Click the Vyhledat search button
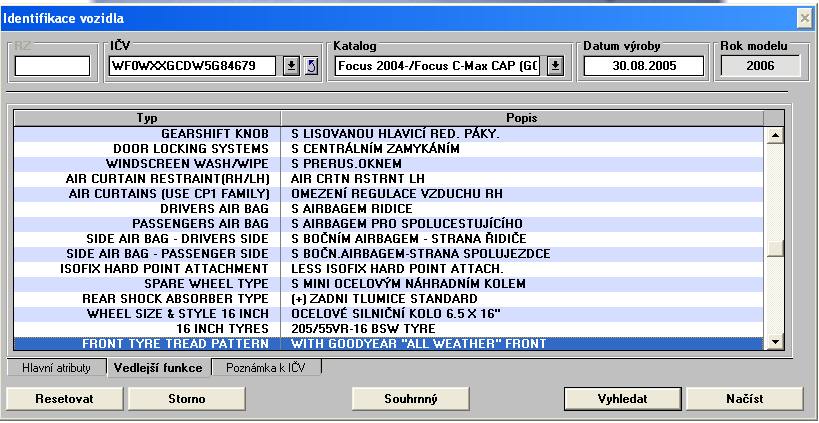 (619, 398)
